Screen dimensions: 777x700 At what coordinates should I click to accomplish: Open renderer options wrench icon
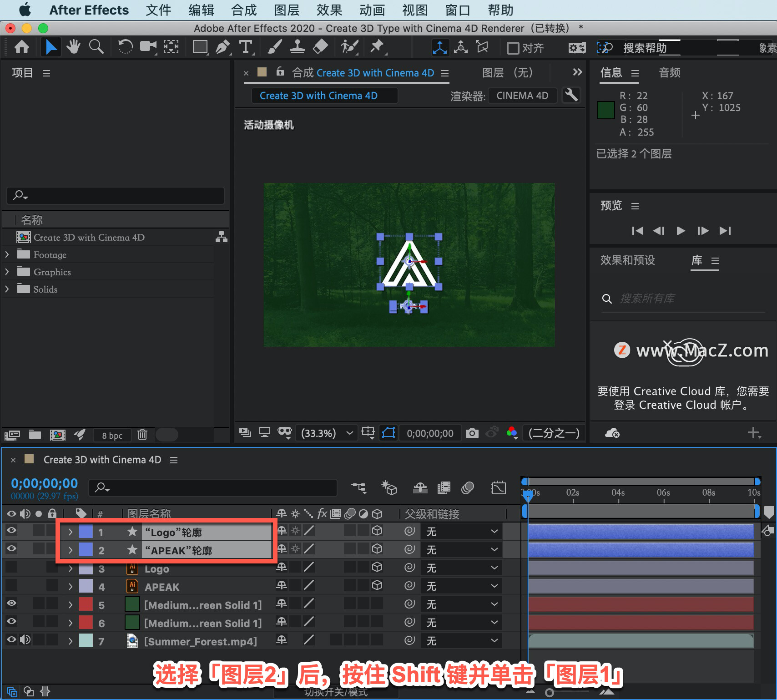coord(571,95)
